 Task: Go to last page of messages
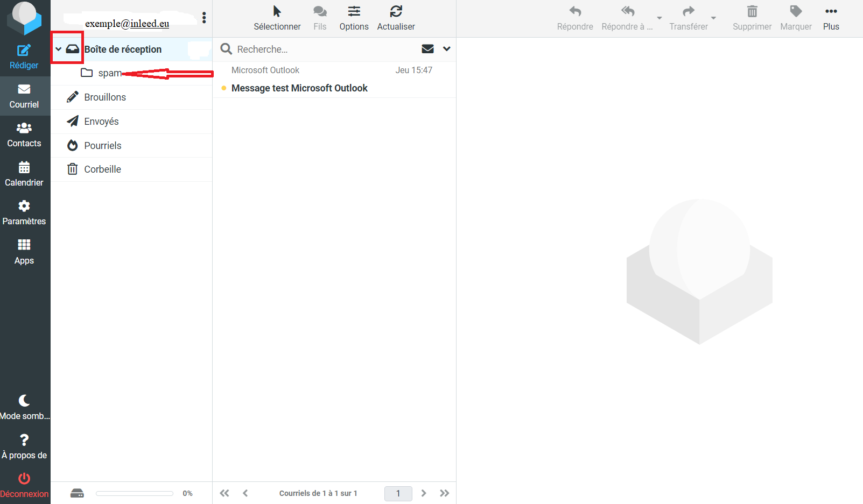point(444,493)
